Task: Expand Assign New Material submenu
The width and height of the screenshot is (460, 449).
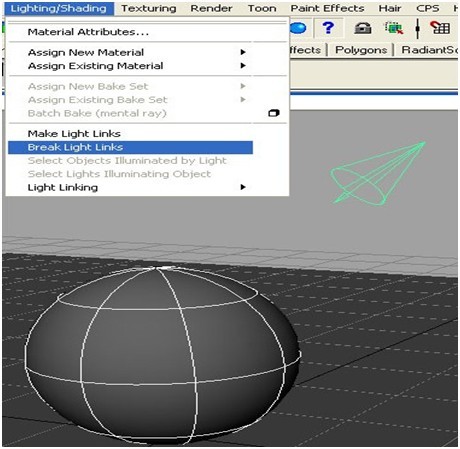Action: (147, 52)
